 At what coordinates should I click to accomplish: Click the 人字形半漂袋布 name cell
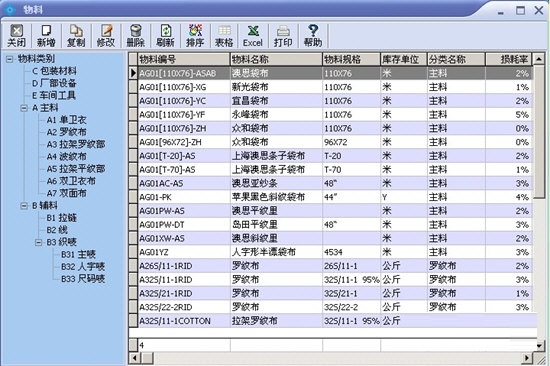(x=276, y=252)
